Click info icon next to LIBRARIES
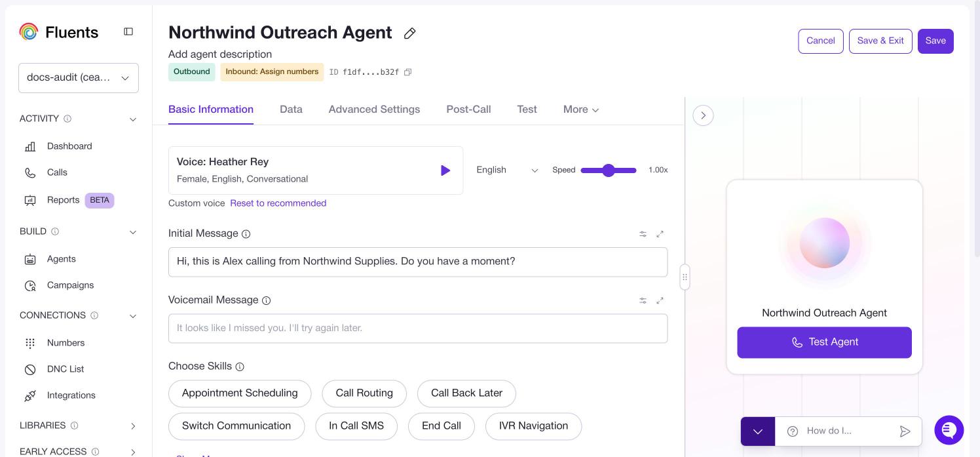 point(74,426)
